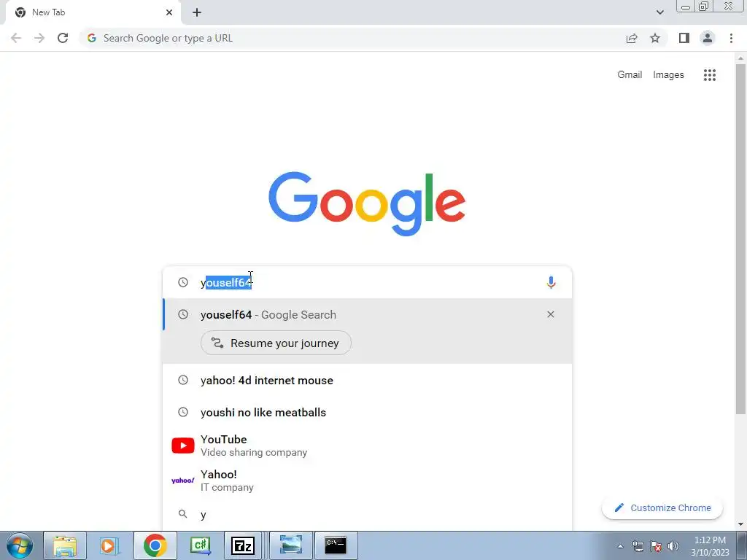The image size is (747, 560).
Task: Click the taskbar clock showing 1:12 PM
Action: (x=710, y=546)
